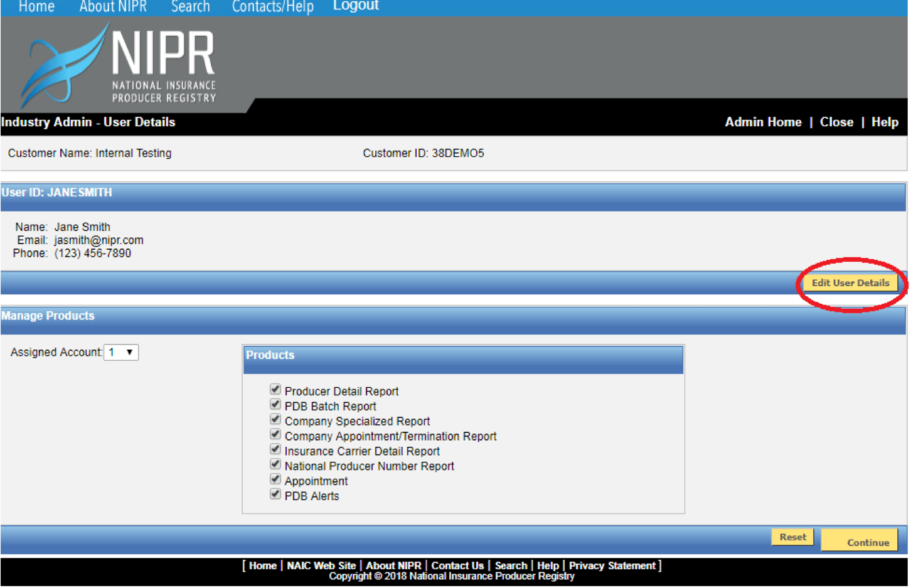The width and height of the screenshot is (911, 588).
Task: Uncheck the PDB Alerts checkbox
Action: point(275,495)
